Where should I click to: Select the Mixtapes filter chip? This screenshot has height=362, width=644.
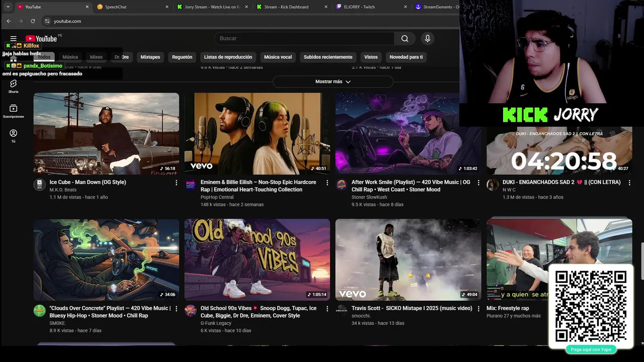click(150, 57)
